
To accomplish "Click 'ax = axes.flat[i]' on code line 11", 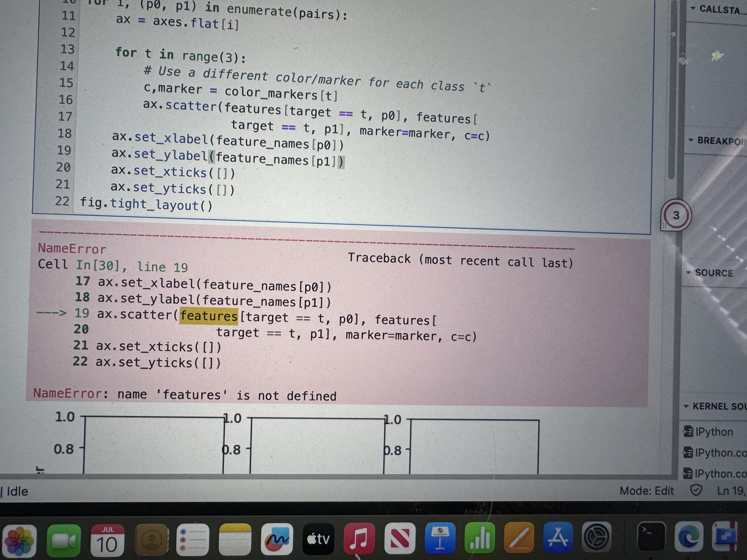I will pyautogui.click(x=177, y=22).
